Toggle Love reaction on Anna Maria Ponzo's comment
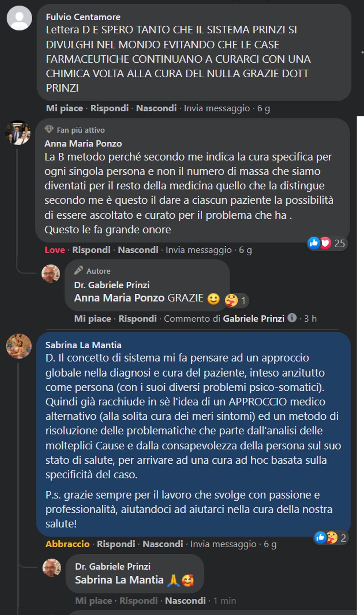This screenshot has width=364, height=615. [55, 250]
